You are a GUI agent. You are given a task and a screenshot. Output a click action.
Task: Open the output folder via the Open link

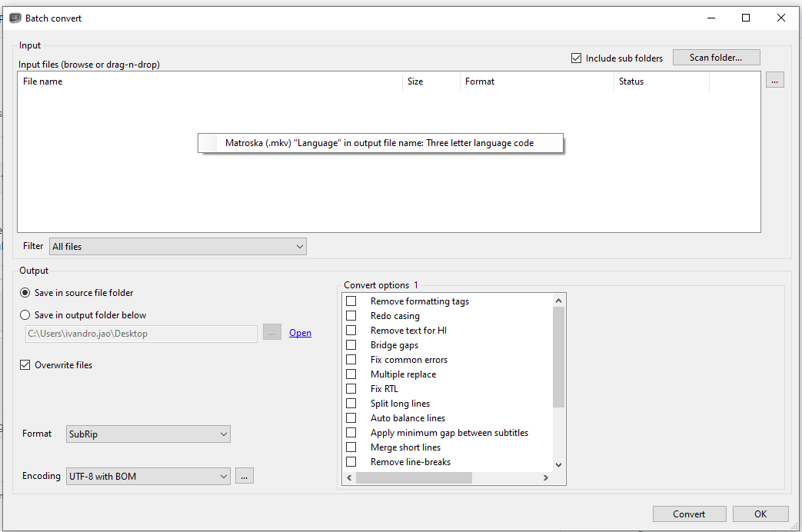click(x=300, y=332)
